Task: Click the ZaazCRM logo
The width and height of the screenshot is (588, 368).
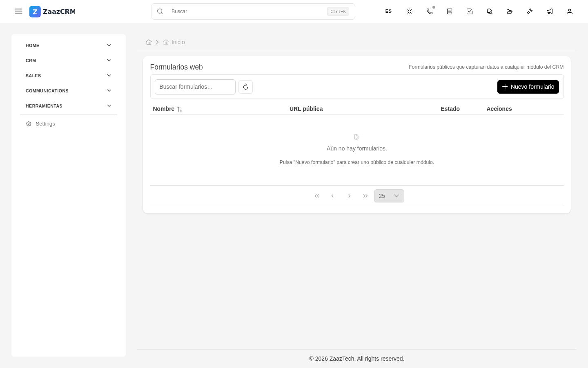Action: (x=52, y=11)
